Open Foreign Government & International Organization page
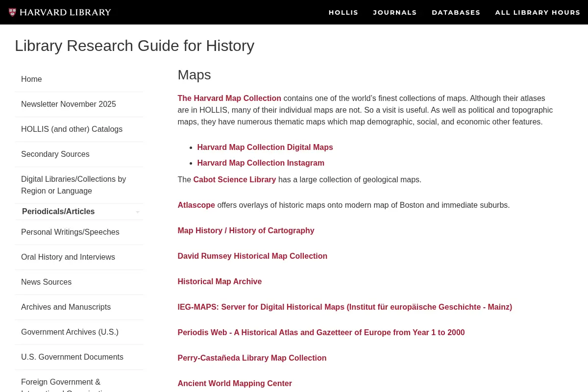This screenshot has width=588, height=392. [x=79, y=382]
